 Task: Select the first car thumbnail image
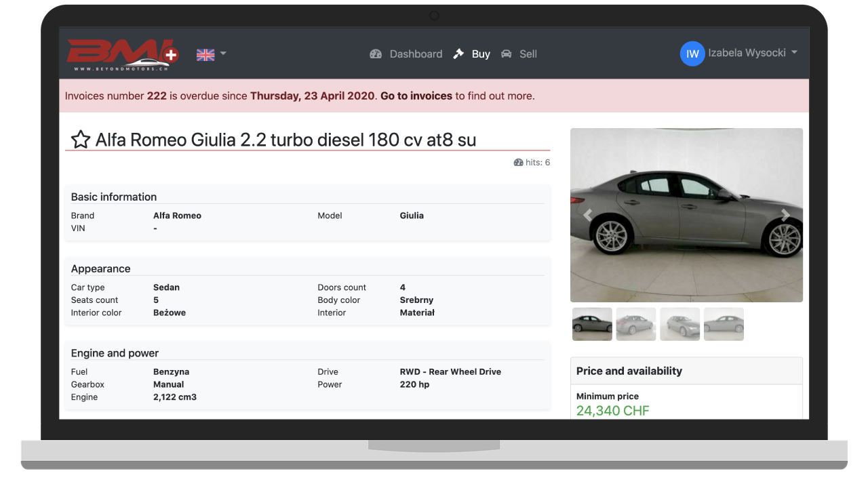pyautogui.click(x=591, y=324)
